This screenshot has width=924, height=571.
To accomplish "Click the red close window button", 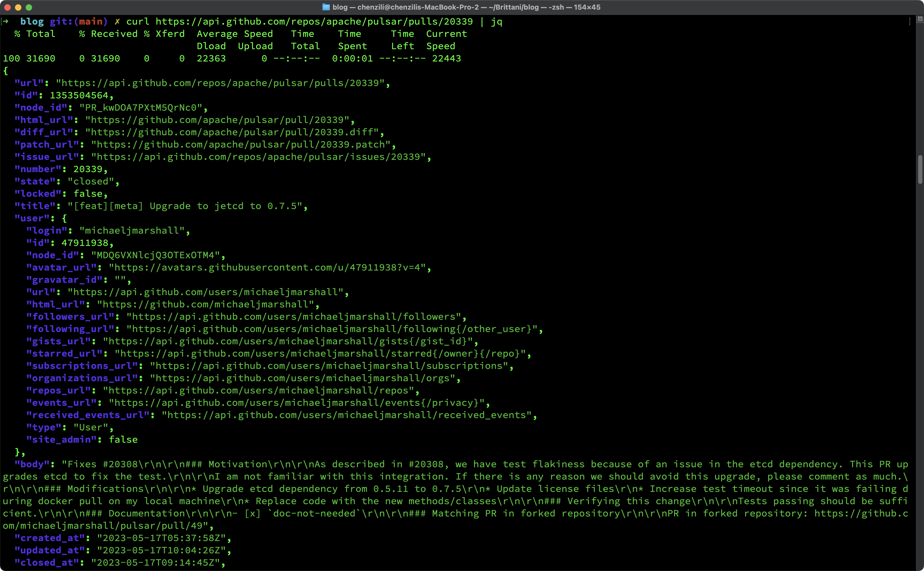I will coord(7,7).
